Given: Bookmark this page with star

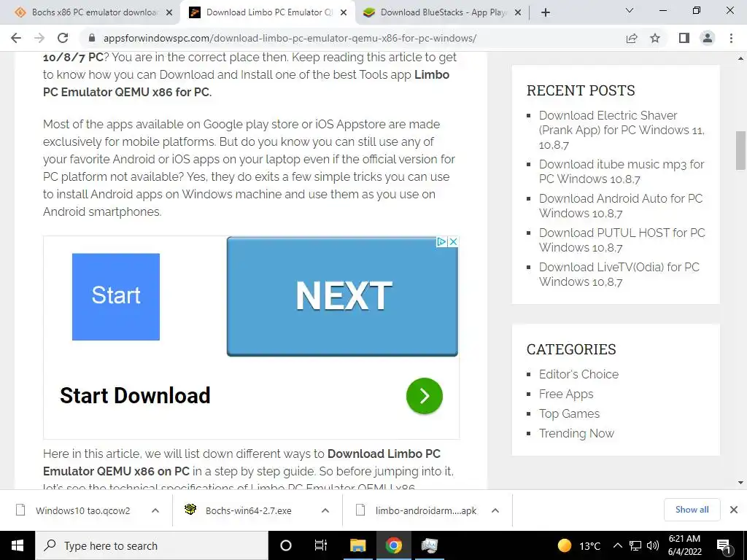Looking at the screenshot, I should 655,38.
